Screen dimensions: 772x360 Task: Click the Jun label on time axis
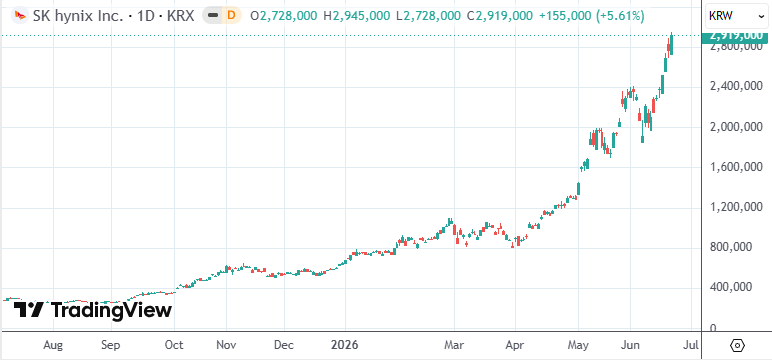[630, 345]
